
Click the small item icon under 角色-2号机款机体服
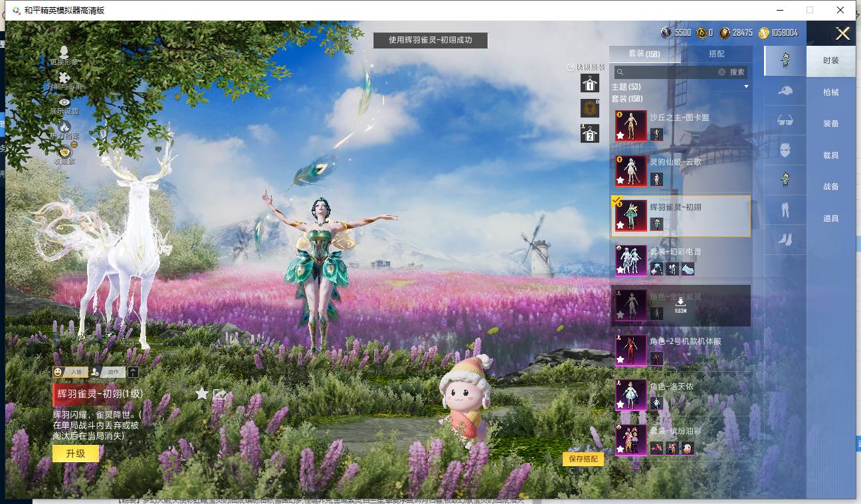coord(656,359)
